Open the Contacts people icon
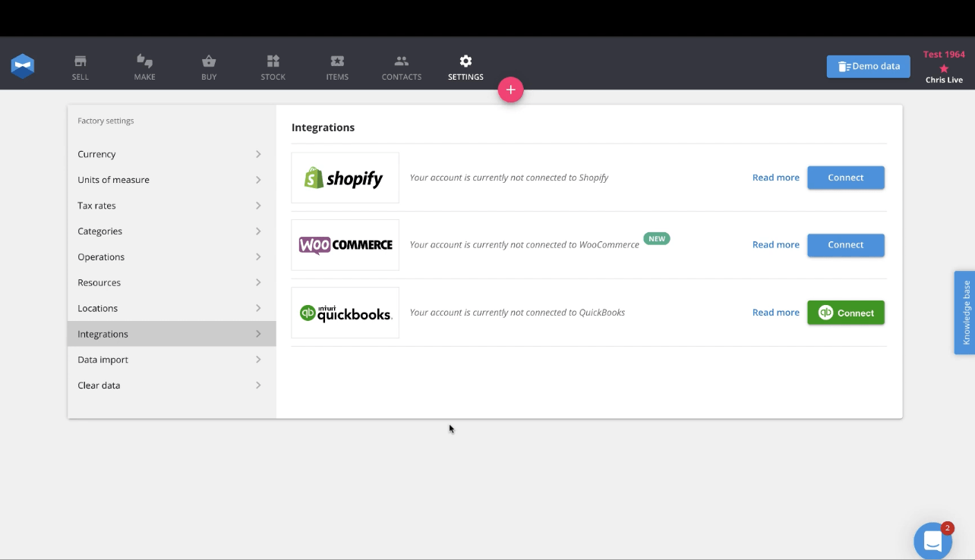 coord(402,61)
